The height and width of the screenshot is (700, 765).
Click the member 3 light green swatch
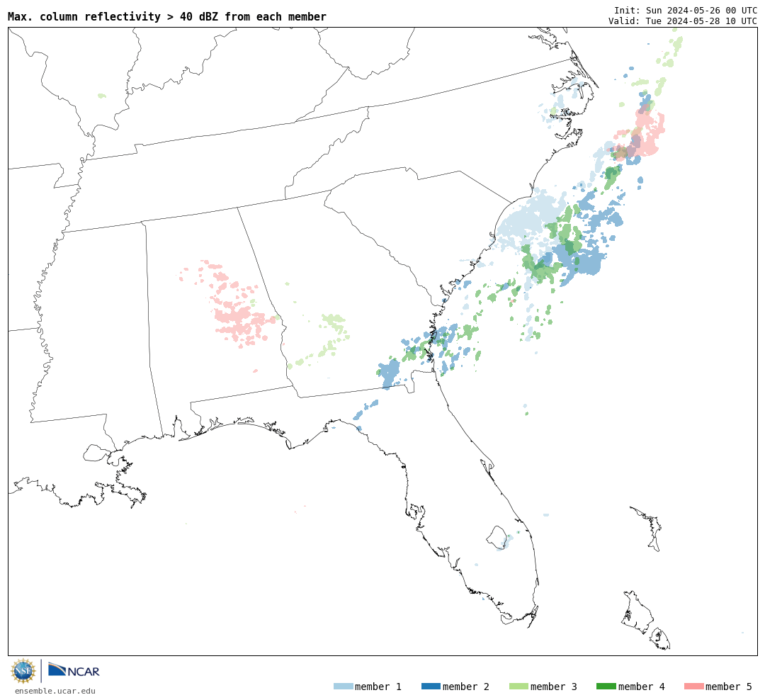coord(518,687)
